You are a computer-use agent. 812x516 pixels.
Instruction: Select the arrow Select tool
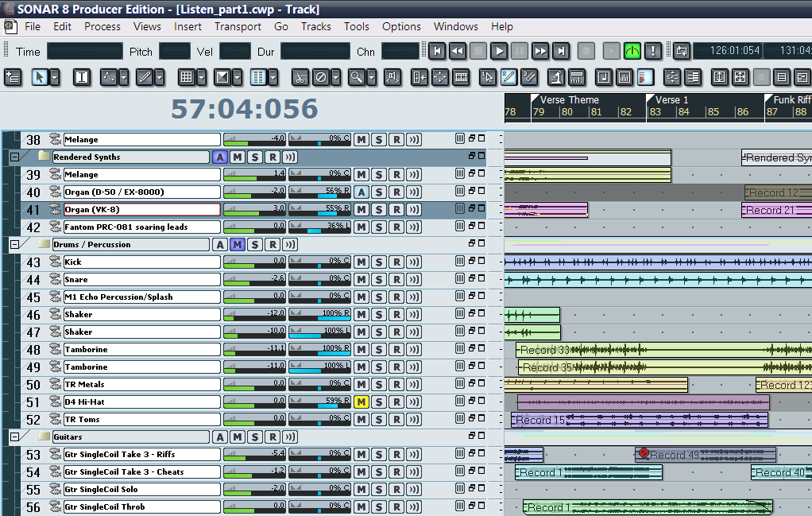[38, 77]
